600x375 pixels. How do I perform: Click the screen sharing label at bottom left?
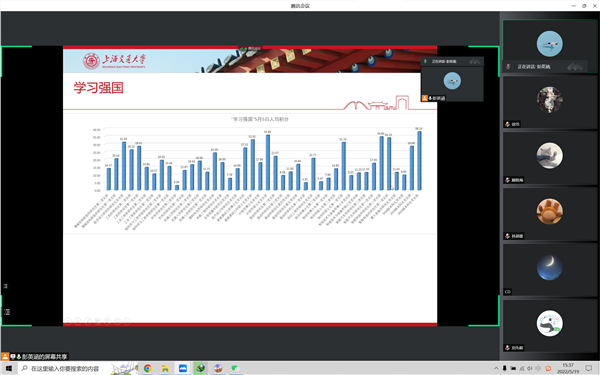(x=44, y=357)
